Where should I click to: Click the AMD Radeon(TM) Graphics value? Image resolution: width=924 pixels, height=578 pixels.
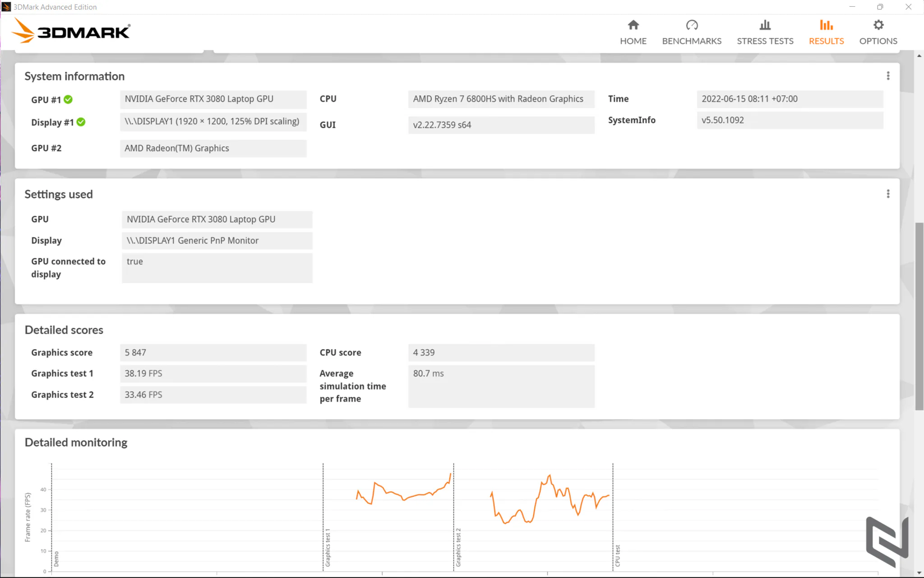(x=213, y=149)
